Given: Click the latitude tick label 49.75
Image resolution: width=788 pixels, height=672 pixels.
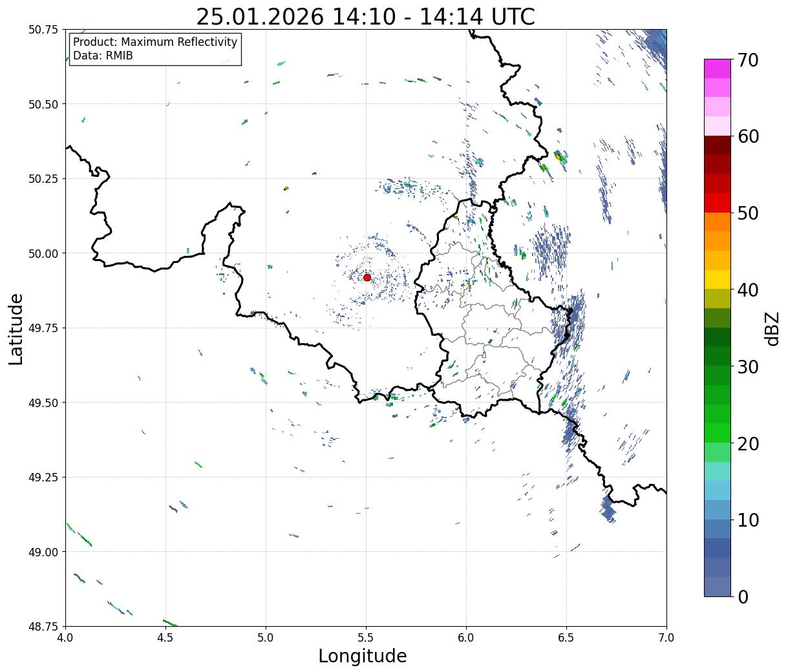Looking at the screenshot, I should click(x=43, y=328).
